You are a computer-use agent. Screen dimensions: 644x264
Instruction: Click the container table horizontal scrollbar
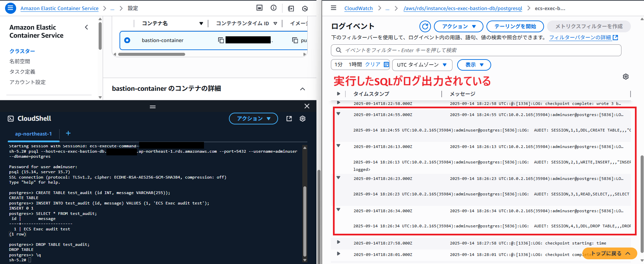click(151, 54)
